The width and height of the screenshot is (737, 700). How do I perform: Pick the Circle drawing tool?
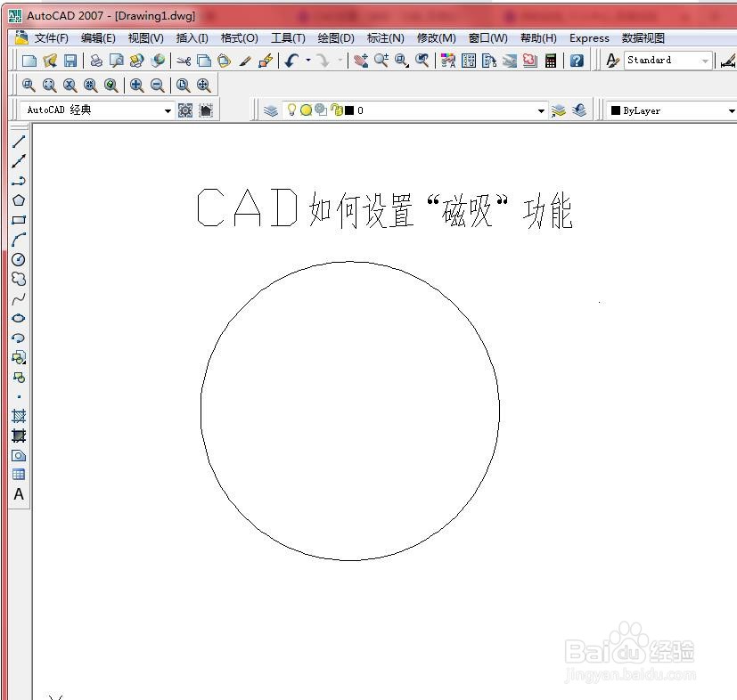pos(19,259)
